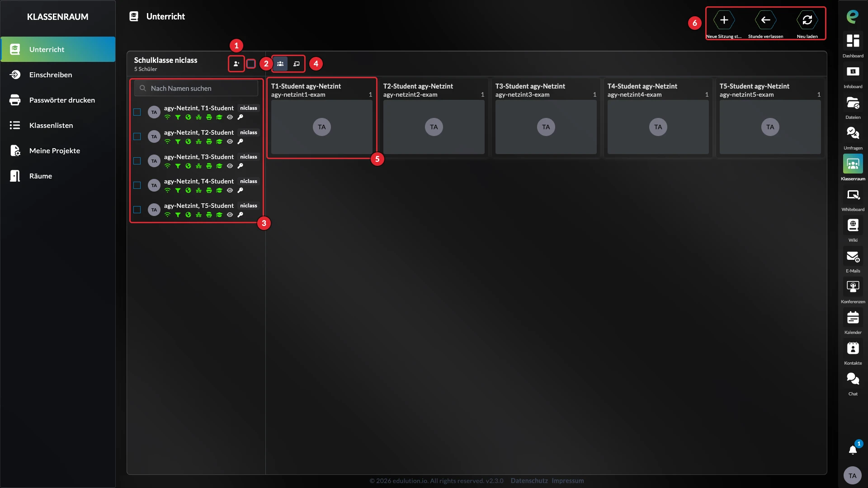Open the Impressum link in footer
This screenshot has width=868, height=488.
[x=567, y=481]
